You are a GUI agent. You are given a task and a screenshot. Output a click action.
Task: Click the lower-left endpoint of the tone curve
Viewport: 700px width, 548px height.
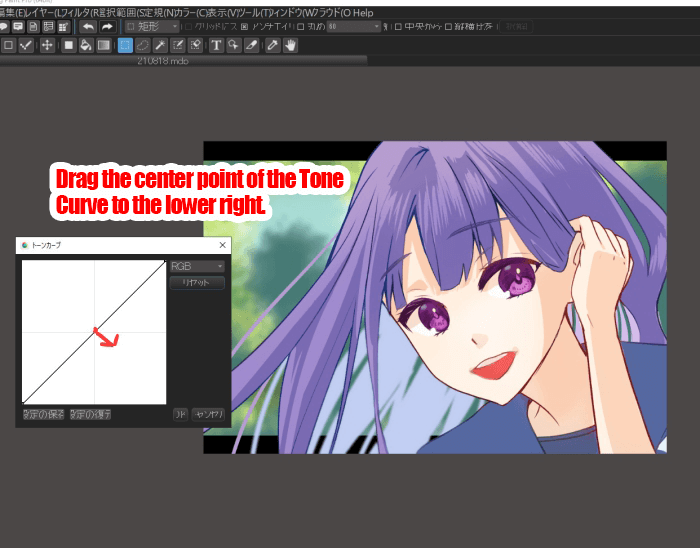coord(23,403)
